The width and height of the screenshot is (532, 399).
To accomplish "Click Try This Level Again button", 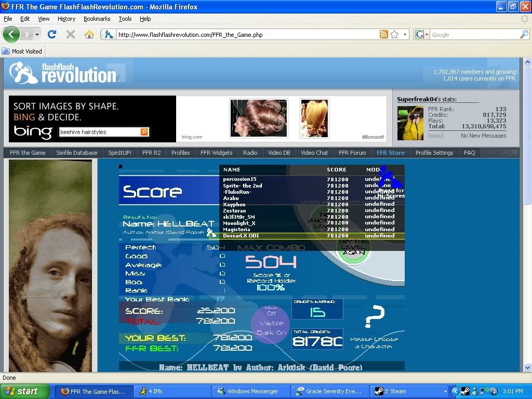I will tap(353, 247).
